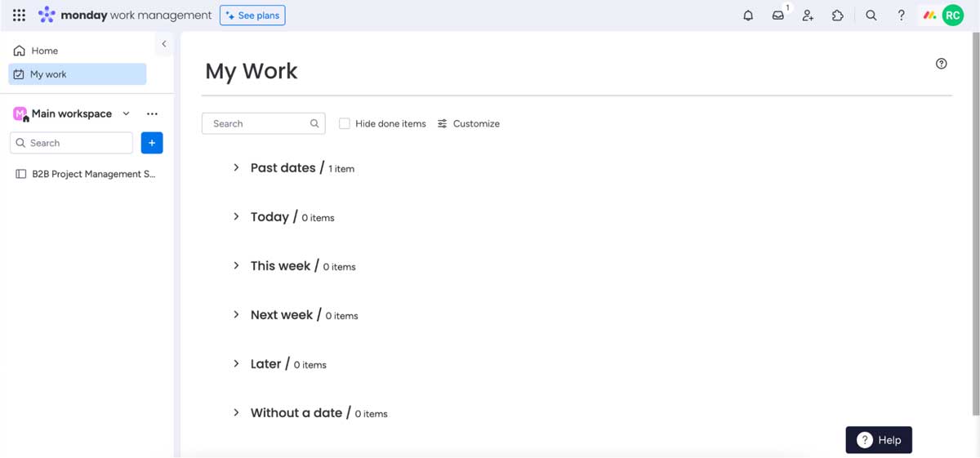
Task: Open Main workspace dropdown chevron
Action: pos(126,113)
